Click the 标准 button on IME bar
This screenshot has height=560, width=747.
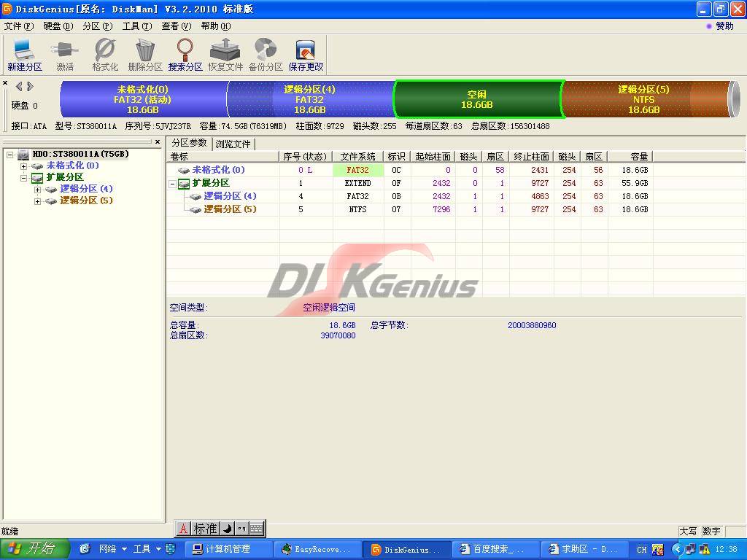click(x=206, y=529)
